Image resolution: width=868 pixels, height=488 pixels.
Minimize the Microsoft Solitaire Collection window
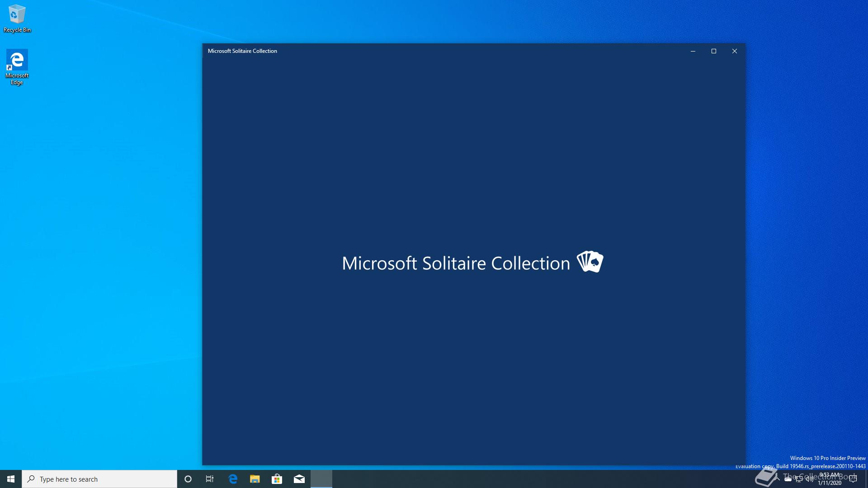point(693,51)
